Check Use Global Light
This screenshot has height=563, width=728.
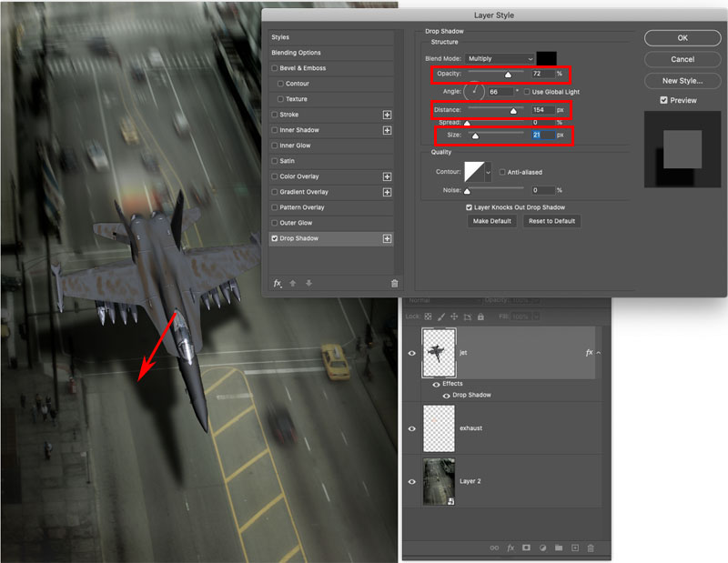pos(527,92)
